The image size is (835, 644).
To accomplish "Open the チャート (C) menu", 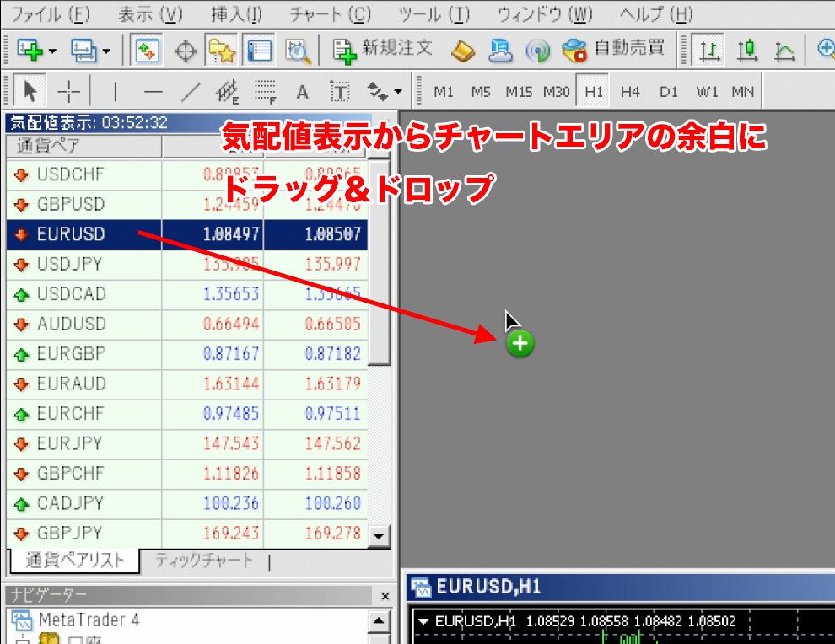I will (x=330, y=14).
